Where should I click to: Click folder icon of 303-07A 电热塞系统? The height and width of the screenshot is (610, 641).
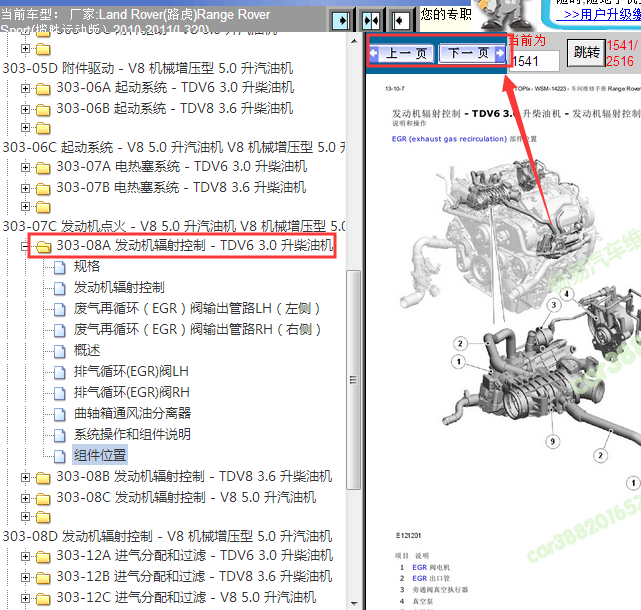point(43,168)
